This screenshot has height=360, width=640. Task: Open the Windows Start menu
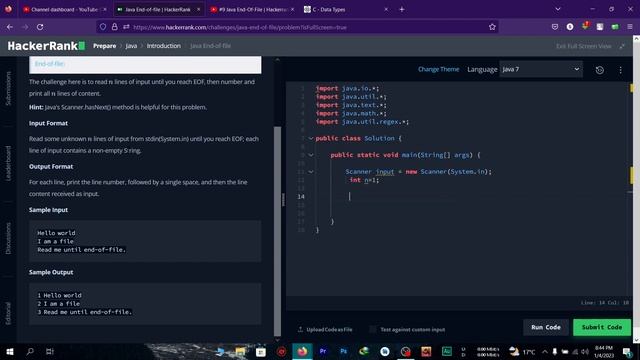pos(10,351)
